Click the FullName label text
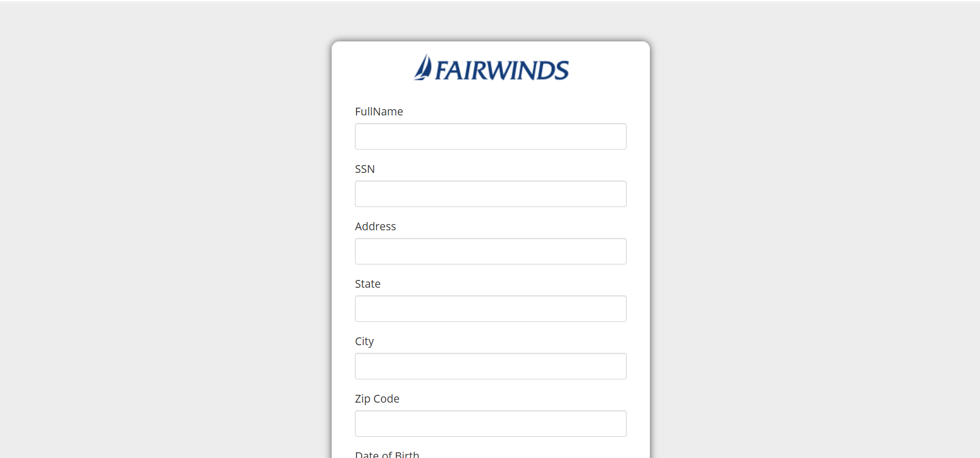The width and height of the screenshot is (980, 458). tap(379, 112)
